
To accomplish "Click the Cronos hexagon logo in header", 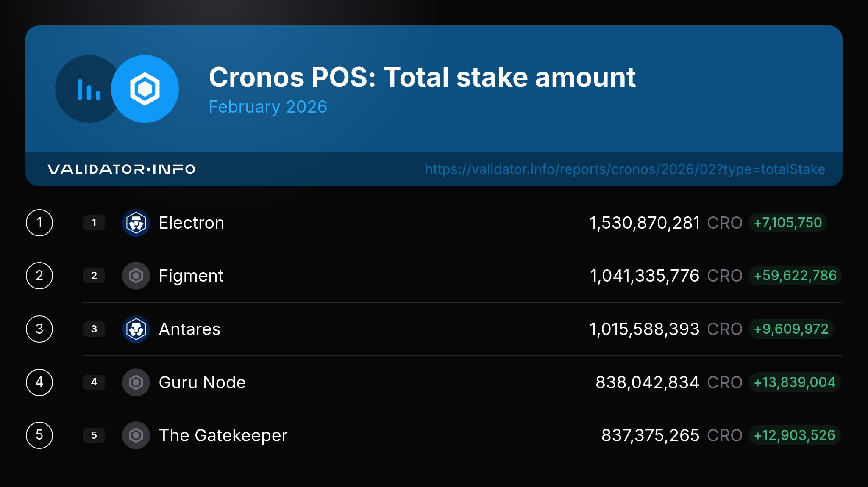I will coord(145,89).
